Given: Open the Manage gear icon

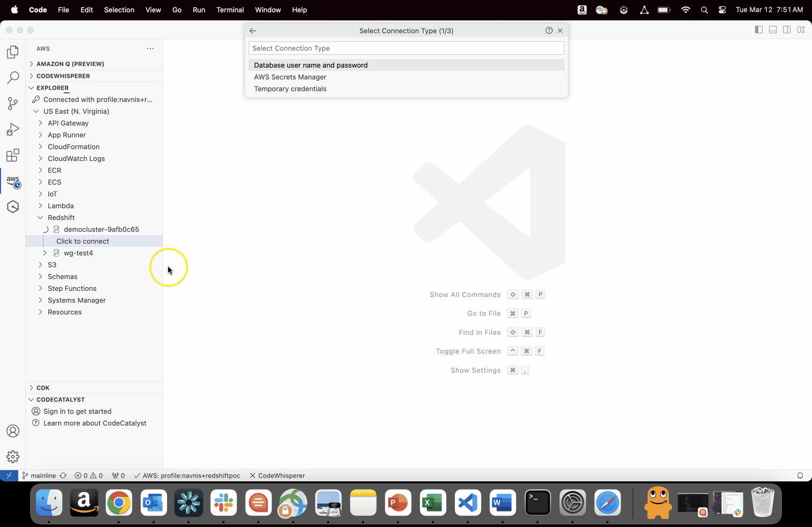Looking at the screenshot, I should click(x=13, y=457).
